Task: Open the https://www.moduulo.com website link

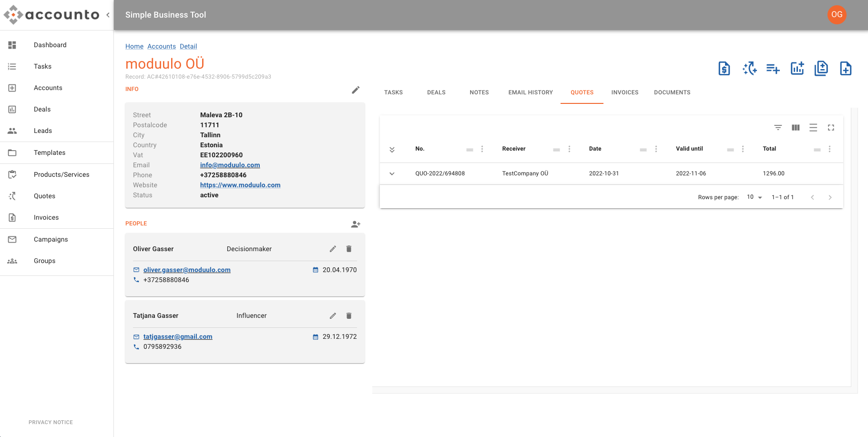Action: click(x=240, y=185)
